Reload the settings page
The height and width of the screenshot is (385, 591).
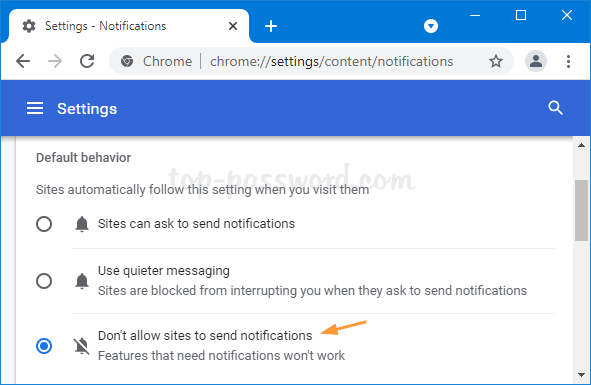[x=87, y=61]
